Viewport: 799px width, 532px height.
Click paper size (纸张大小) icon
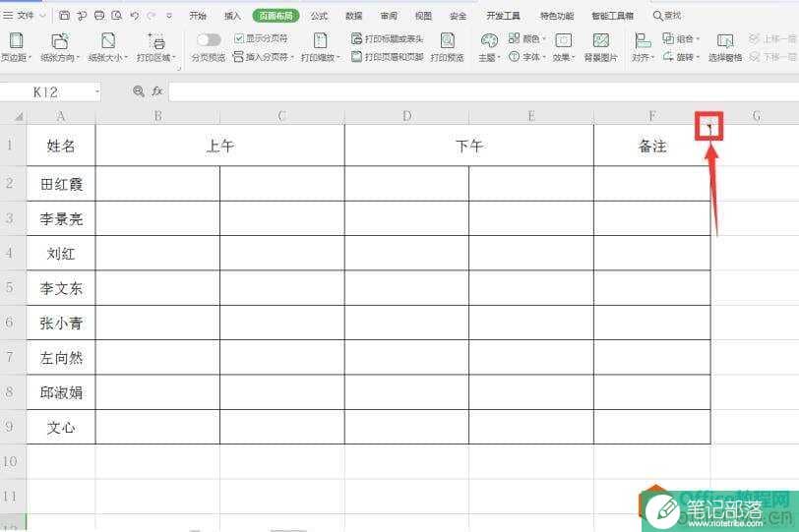coord(107,40)
